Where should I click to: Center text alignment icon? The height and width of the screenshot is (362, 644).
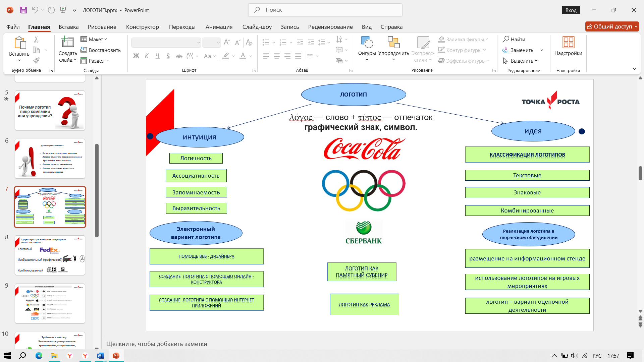277,56
